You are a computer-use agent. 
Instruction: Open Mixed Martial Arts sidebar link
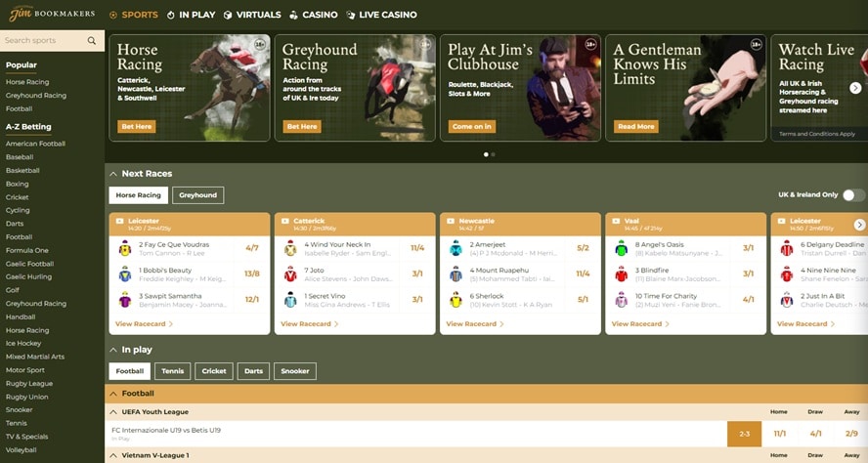pyautogui.click(x=35, y=357)
